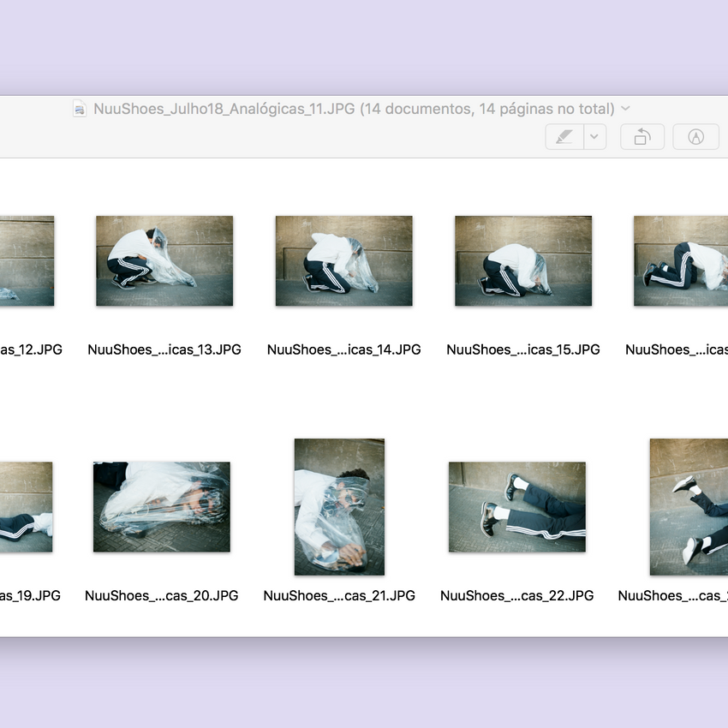728x728 pixels.
Task: Click file name ending as_19.JPG
Action: pyautogui.click(x=30, y=596)
